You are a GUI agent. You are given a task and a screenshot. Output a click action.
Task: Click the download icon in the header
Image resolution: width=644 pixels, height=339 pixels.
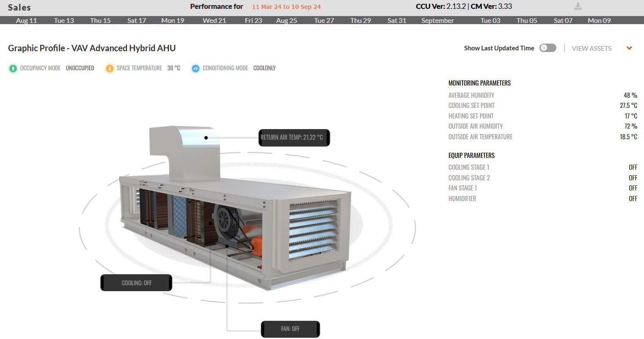578,7
